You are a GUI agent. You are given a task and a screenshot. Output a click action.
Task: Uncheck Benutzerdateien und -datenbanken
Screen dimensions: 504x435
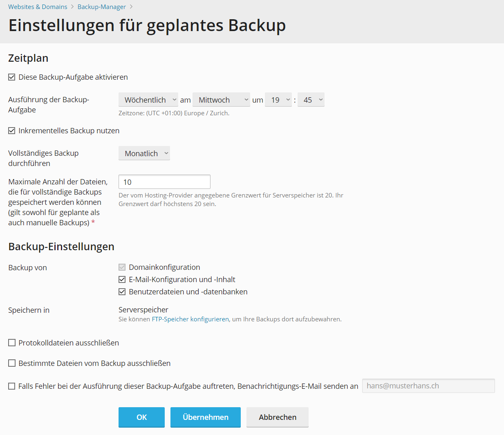tap(122, 292)
